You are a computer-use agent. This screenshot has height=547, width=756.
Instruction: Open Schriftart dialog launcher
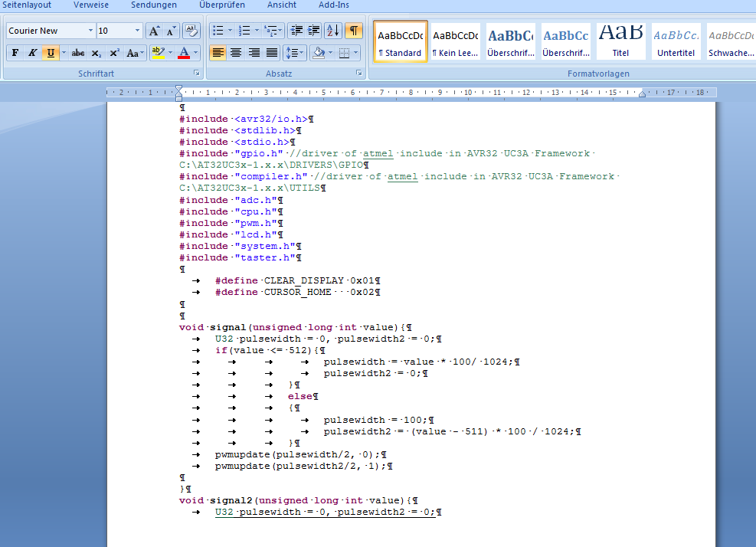197,73
